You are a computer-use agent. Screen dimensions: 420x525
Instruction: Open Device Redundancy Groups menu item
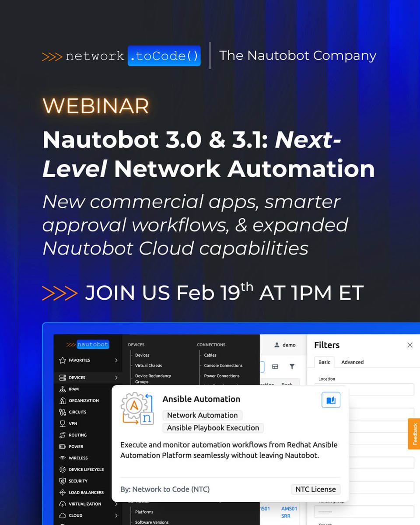tap(153, 378)
